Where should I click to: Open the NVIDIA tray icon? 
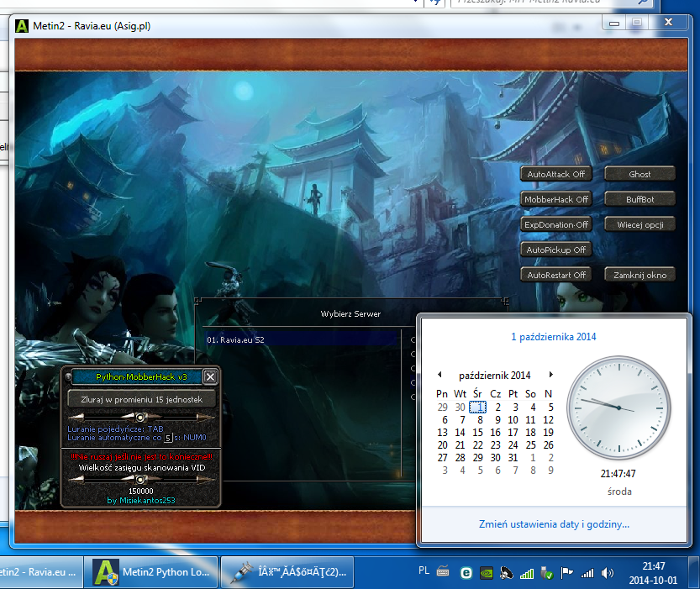point(487,573)
